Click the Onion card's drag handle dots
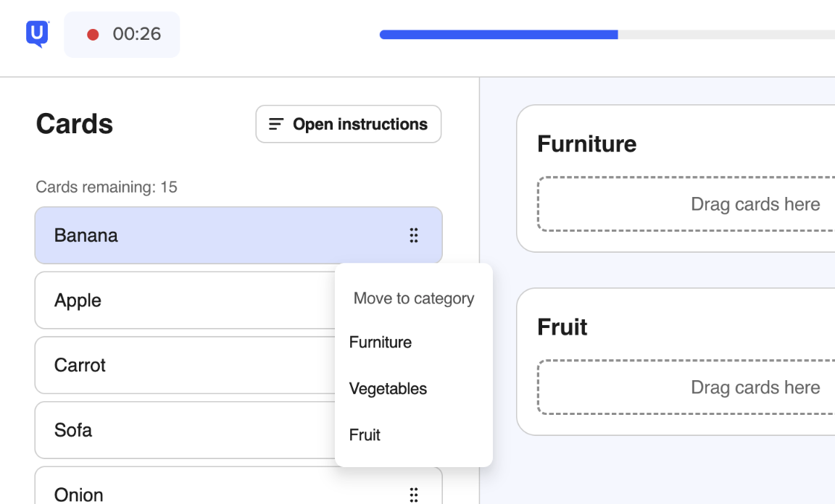 tap(414, 495)
